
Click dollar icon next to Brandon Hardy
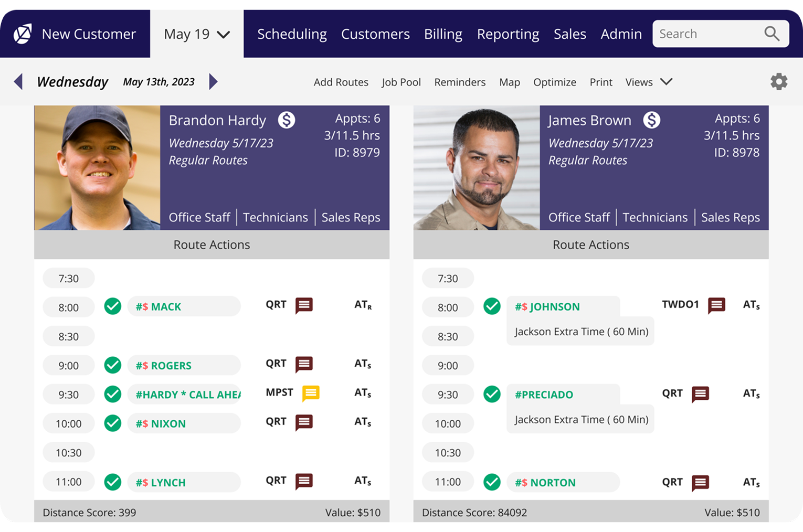coord(287,120)
